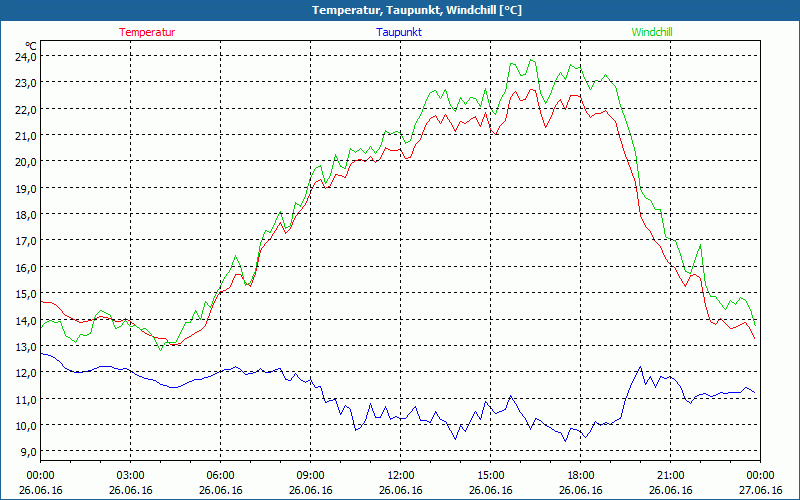800x500 pixels.
Task: Click the red Temperatur legend label
Action: [x=147, y=32]
